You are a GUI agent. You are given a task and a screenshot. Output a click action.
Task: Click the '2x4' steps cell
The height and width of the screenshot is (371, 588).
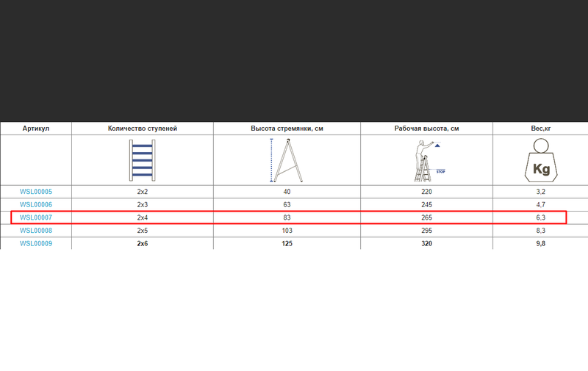coord(143,217)
